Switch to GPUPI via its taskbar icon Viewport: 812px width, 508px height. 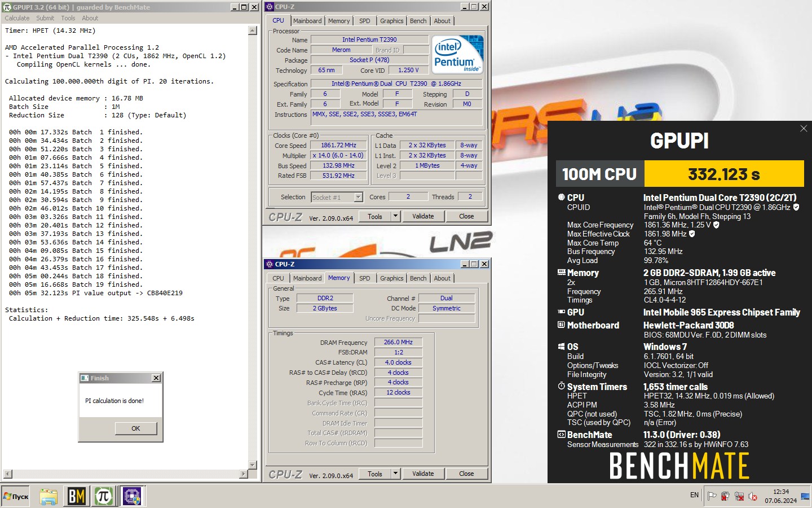[104, 496]
